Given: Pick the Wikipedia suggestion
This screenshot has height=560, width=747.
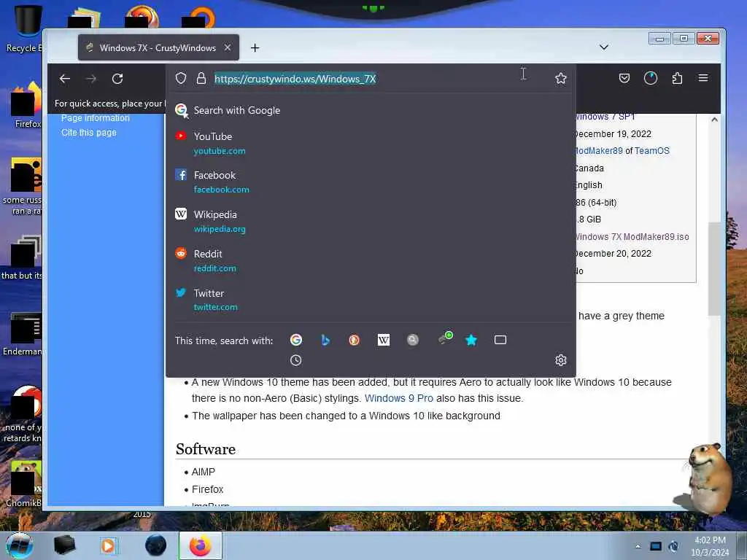Looking at the screenshot, I should click(x=371, y=222).
